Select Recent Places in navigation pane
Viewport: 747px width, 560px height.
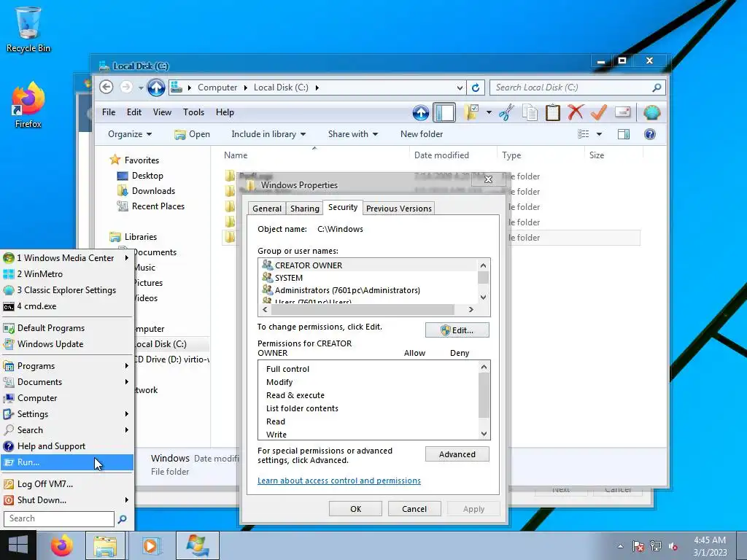(150, 206)
